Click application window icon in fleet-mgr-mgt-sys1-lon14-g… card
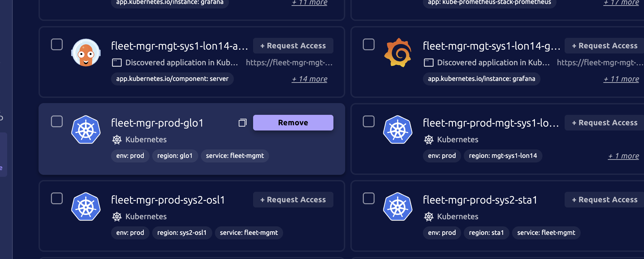644x259 pixels. click(x=428, y=63)
